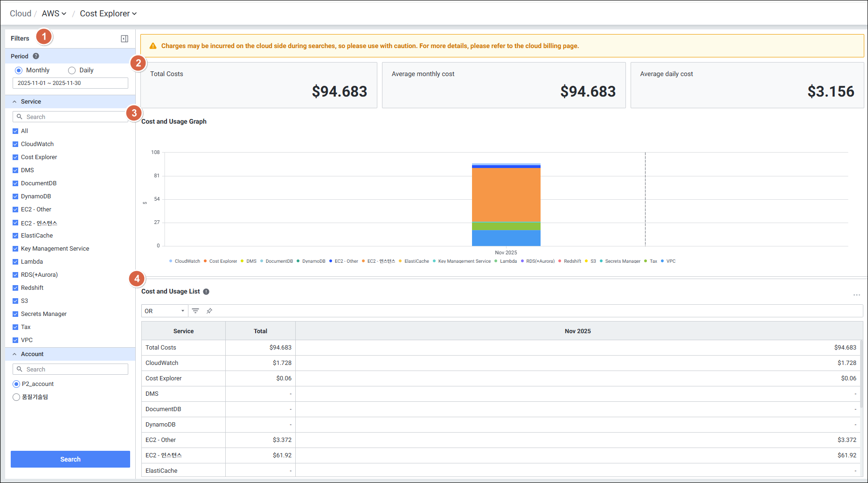868x483 pixels.
Task: Select the 품질기술팀 account radio button
Action: (x=16, y=397)
